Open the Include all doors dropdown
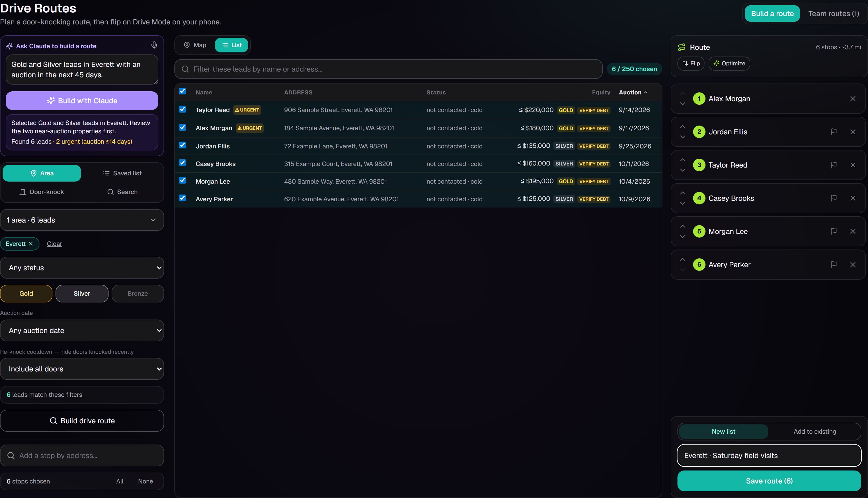Image resolution: width=868 pixels, height=498 pixels. pos(82,369)
